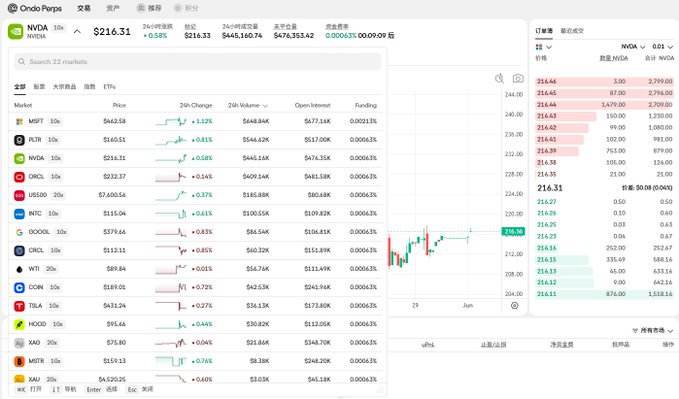Click the 未平仓量 $476,353.42 header value
679x399 pixels.
click(x=294, y=36)
